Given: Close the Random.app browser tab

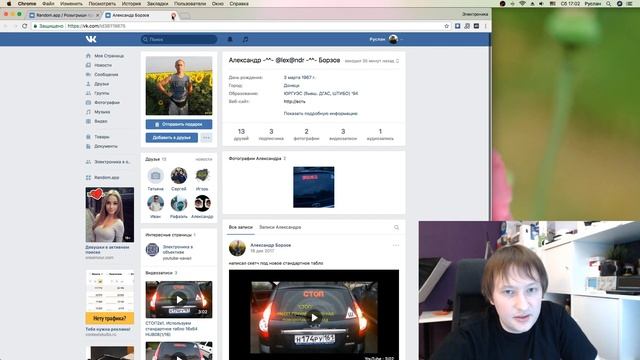Looking at the screenshot, I should click(98, 15).
